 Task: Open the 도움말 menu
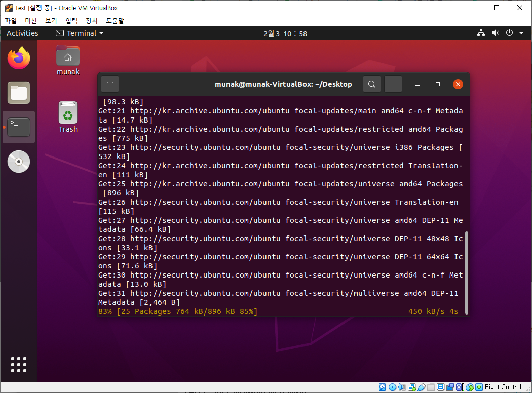[115, 21]
